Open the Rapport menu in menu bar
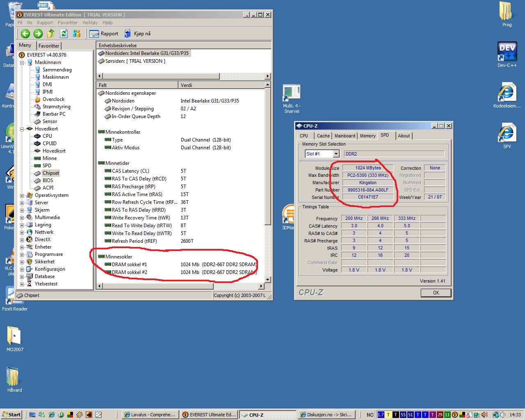Screen dimensions: 525x420 coord(45,23)
